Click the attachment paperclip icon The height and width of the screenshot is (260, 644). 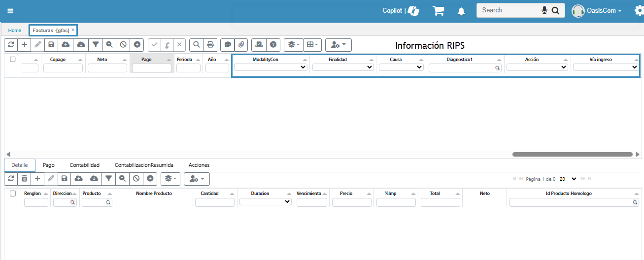(x=241, y=45)
